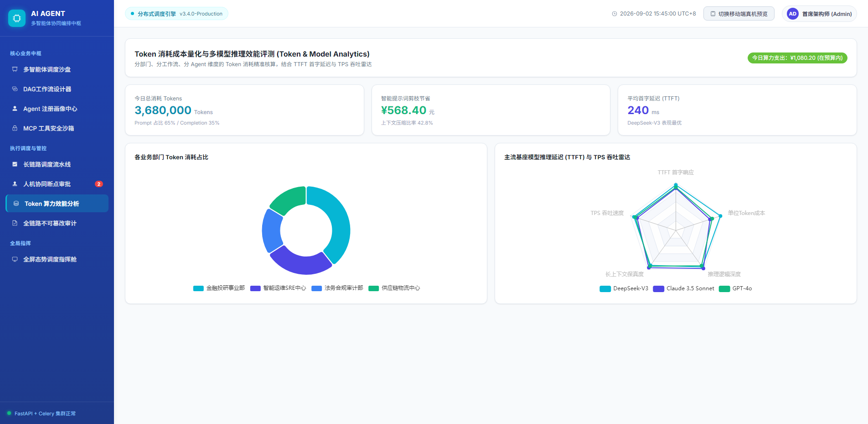Click the clock icon beside the timestamp
Image resolution: width=868 pixels, height=424 pixels.
click(615, 14)
